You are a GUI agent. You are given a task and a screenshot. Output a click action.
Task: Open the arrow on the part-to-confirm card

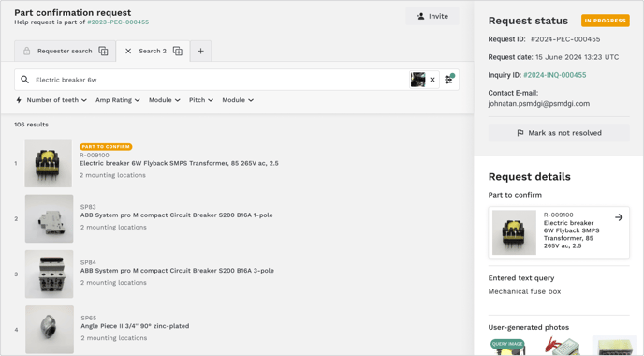coord(619,217)
